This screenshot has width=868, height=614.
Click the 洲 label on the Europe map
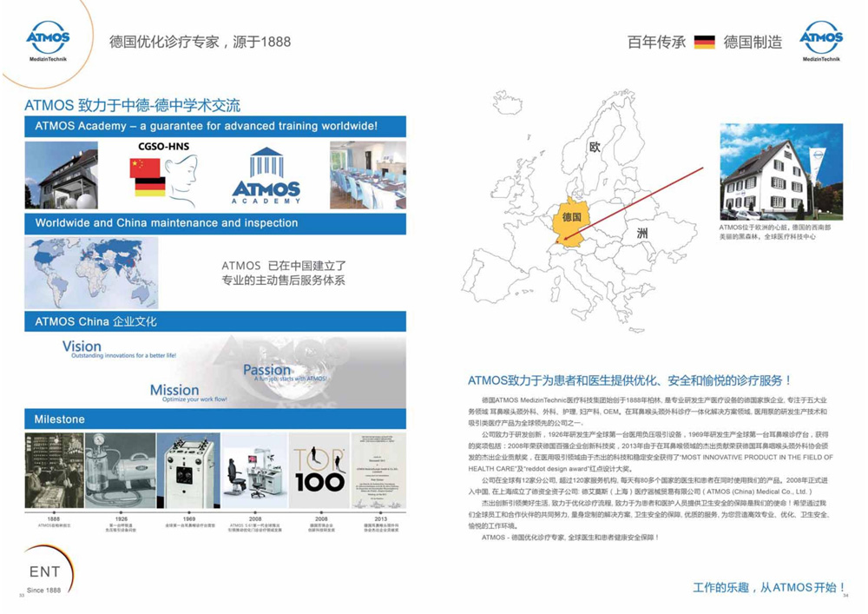point(642,233)
